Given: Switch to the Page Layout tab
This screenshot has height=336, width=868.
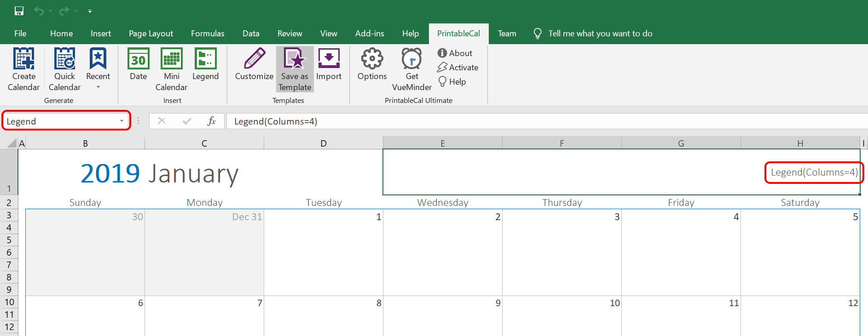Looking at the screenshot, I should click(151, 34).
